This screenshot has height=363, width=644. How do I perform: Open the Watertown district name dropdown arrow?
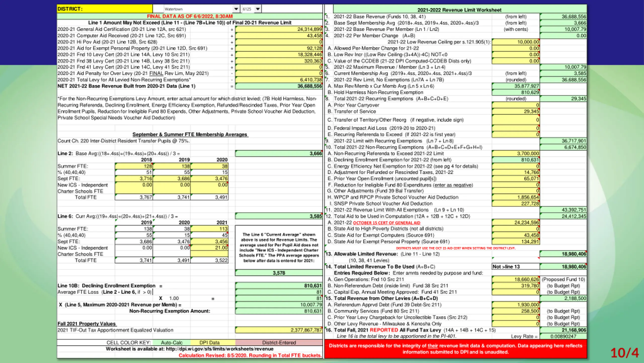pos(236,9)
